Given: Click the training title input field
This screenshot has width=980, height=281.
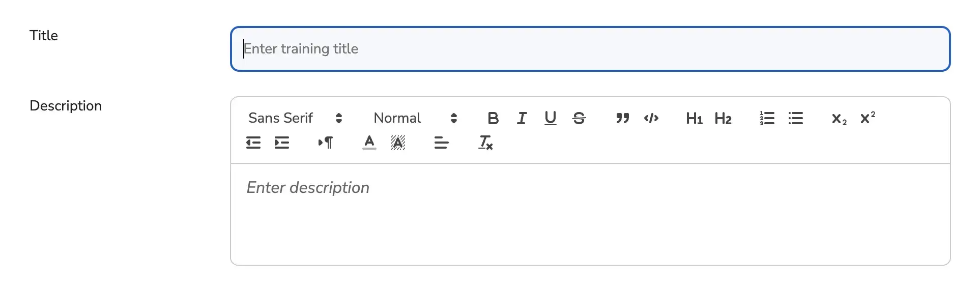Looking at the screenshot, I should 590,49.
